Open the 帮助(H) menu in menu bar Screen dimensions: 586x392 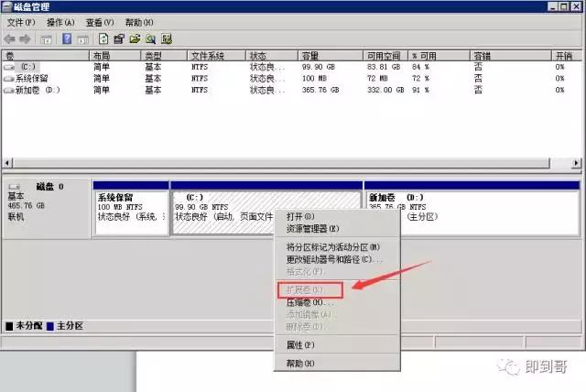(139, 23)
